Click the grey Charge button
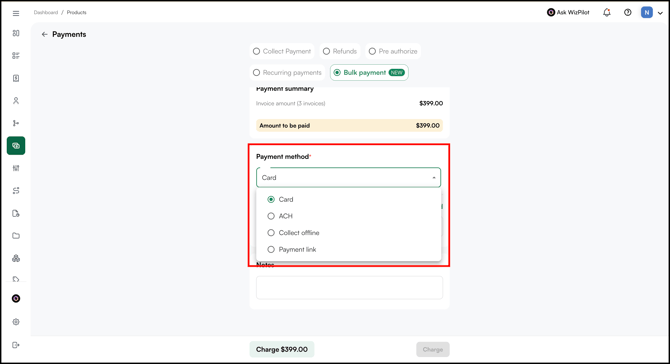Screen dimensions: 670x364 (x=433, y=349)
